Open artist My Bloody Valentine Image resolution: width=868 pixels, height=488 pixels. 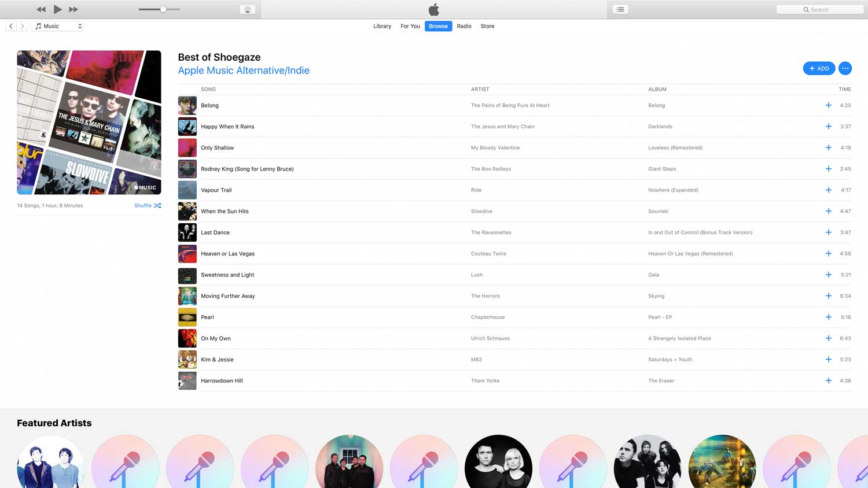(x=495, y=147)
